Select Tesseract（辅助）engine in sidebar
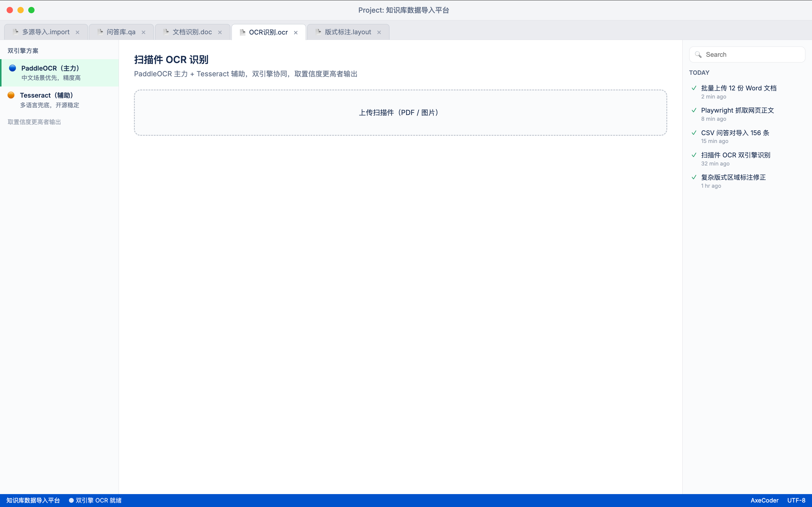This screenshot has width=812, height=507. 59,100
